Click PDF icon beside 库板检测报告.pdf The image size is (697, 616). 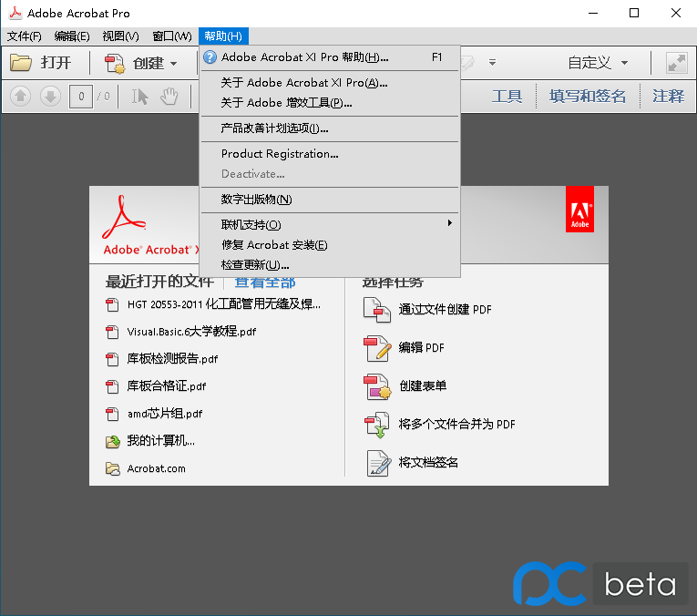pyautogui.click(x=112, y=359)
